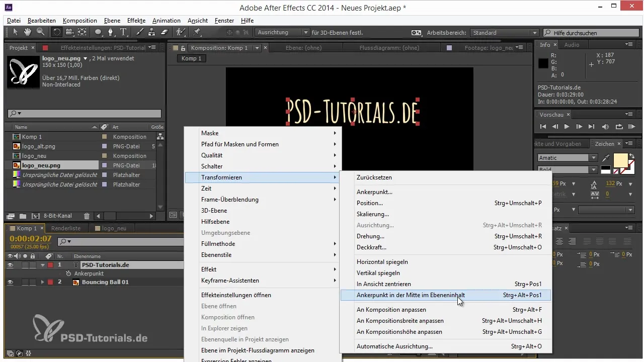The image size is (644, 362).
Task: Hide the Bouncing Ball 01 layer eye
Action: [x=10, y=282]
